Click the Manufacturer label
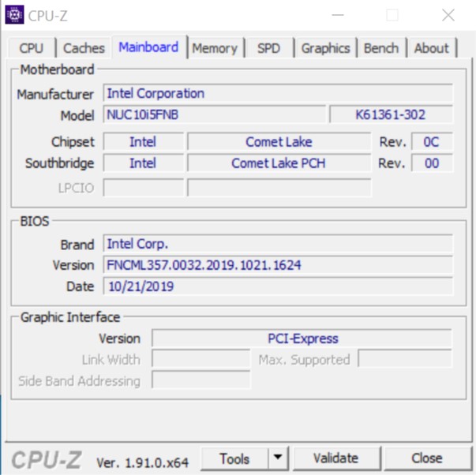Image resolution: width=476 pixels, height=475 pixels. (x=55, y=94)
